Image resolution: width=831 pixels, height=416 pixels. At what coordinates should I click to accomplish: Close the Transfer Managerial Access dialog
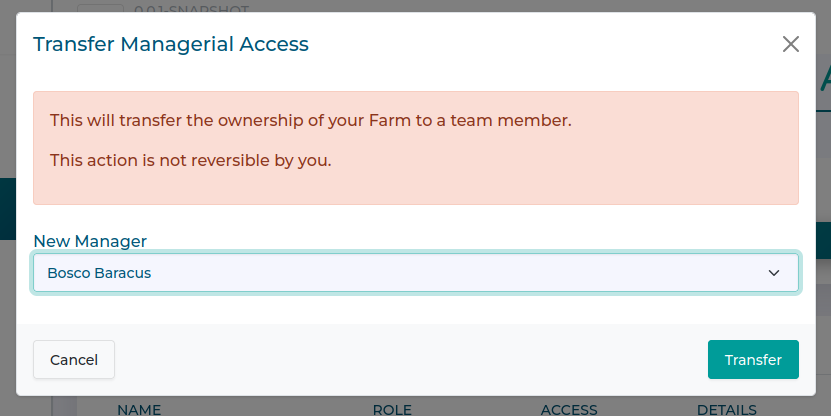click(791, 44)
